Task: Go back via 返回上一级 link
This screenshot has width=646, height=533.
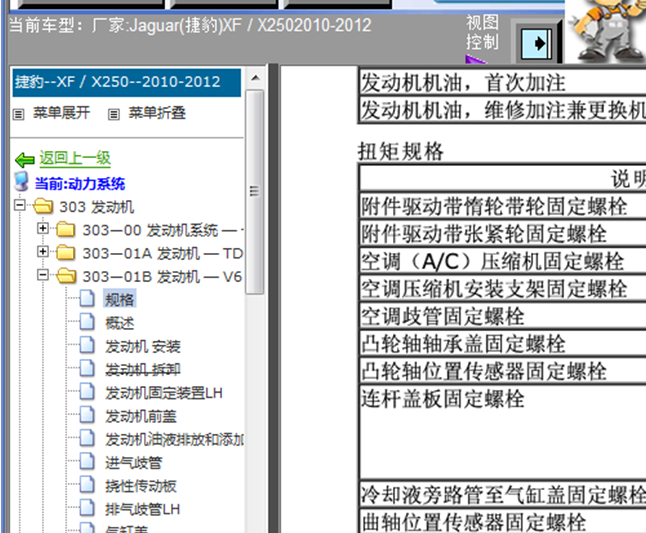Action: (75, 158)
